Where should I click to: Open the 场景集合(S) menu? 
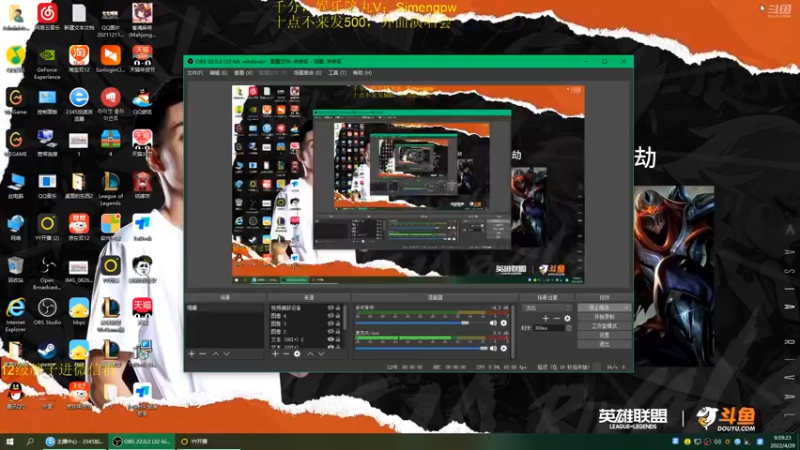coord(308,73)
